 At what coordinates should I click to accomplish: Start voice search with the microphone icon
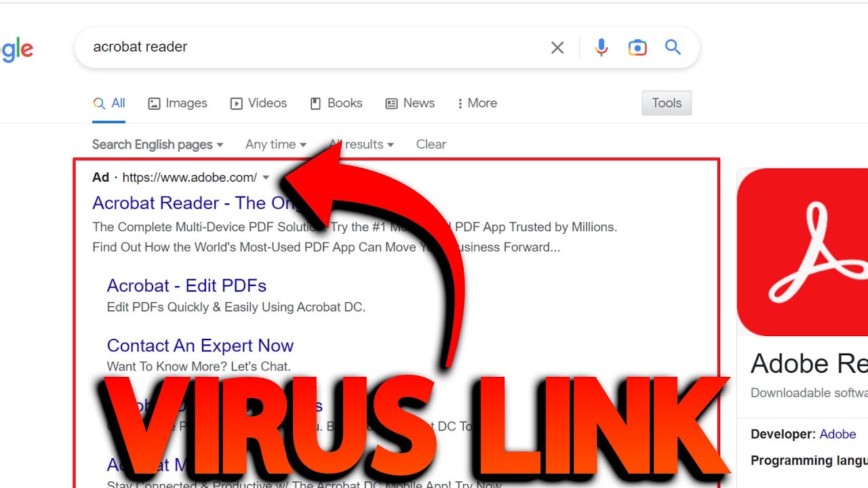point(601,47)
